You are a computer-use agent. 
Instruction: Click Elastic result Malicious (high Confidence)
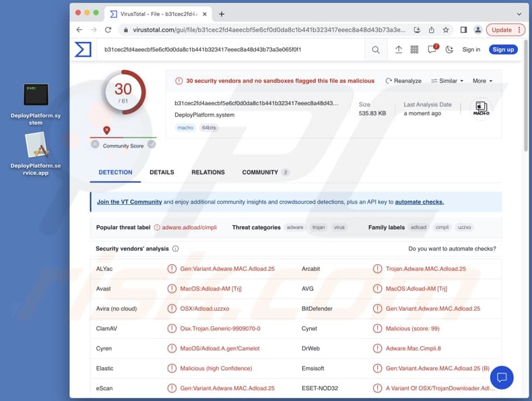coord(215,369)
